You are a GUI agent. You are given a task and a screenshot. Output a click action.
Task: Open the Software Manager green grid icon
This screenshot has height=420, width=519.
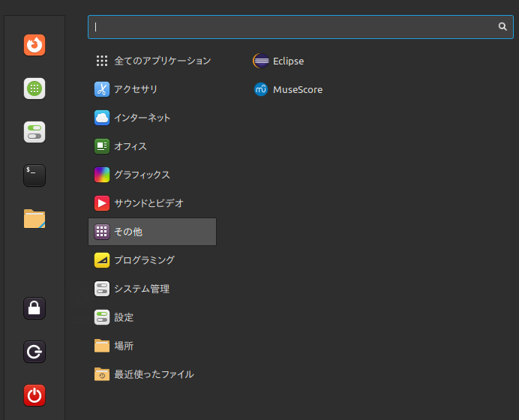click(x=34, y=88)
